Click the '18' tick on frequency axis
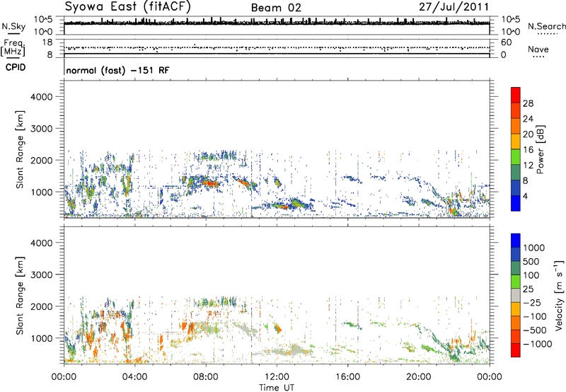 [47, 42]
